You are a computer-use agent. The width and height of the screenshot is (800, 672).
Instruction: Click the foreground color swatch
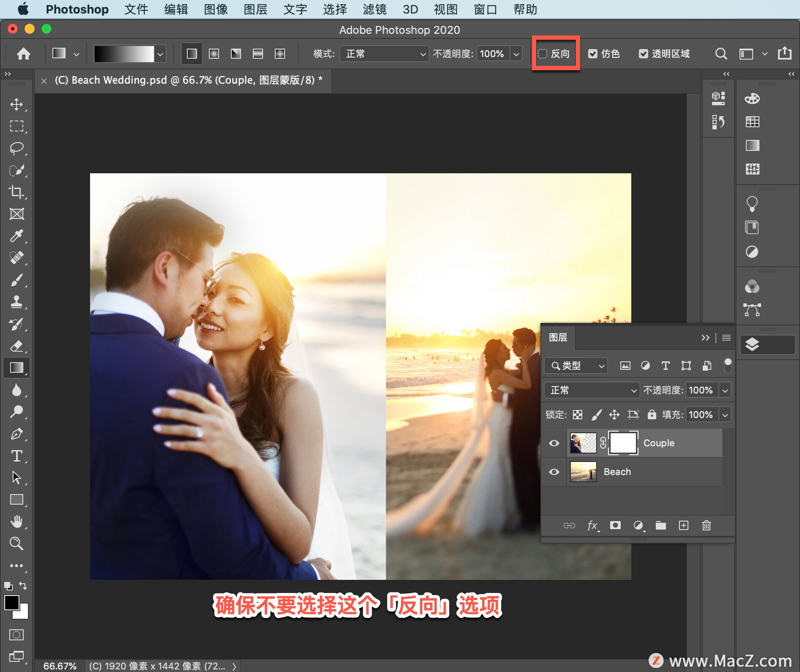11,603
